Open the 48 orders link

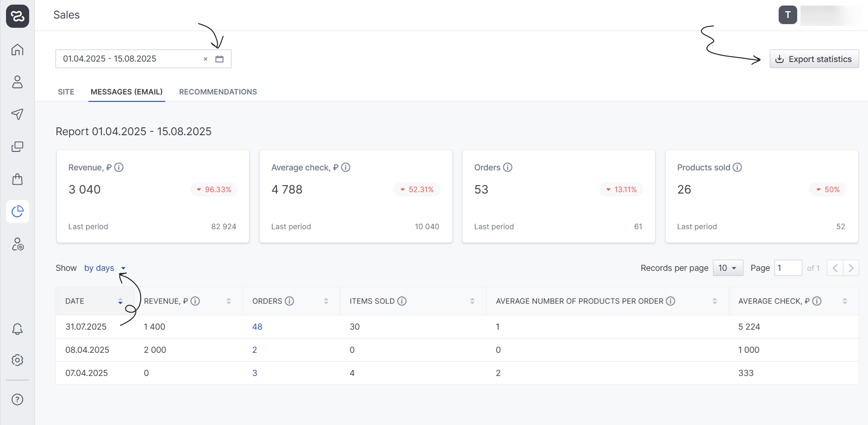coord(257,327)
